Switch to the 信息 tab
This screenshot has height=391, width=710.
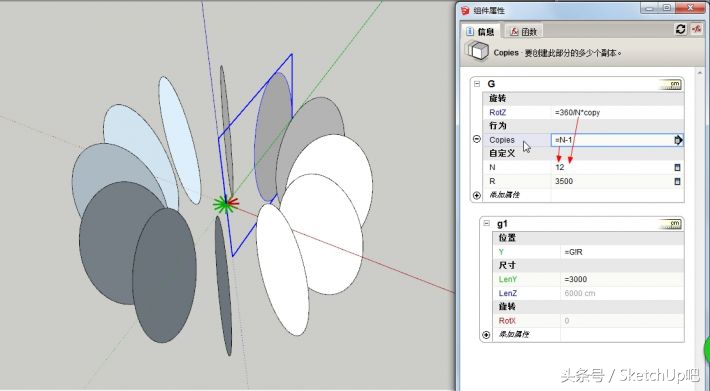click(x=480, y=31)
